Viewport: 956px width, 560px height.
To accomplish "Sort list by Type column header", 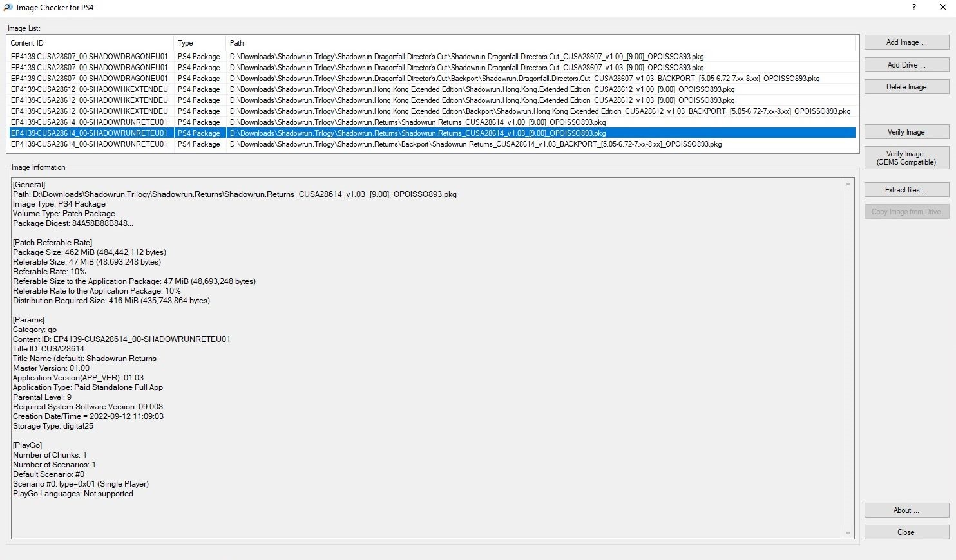I will (x=200, y=43).
